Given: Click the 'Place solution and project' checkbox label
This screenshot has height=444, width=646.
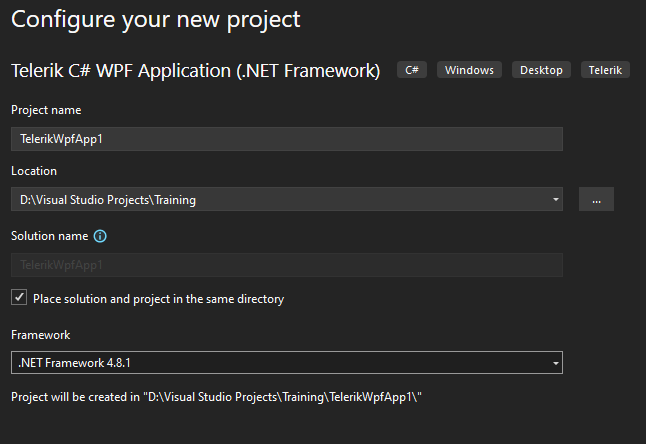Looking at the screenshot, I should click(x=158, y=299).
